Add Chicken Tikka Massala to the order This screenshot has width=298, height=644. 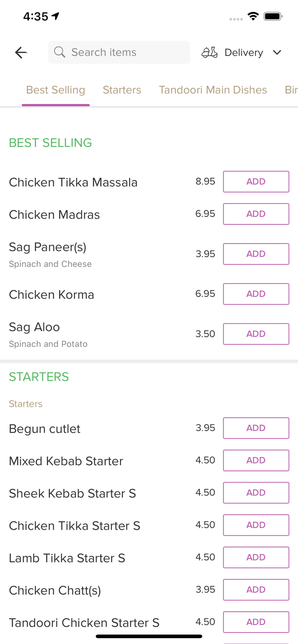[256, 181]
